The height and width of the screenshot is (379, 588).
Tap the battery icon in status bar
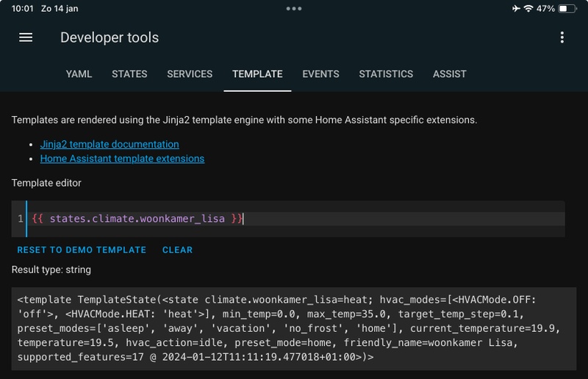click(567, 9)
